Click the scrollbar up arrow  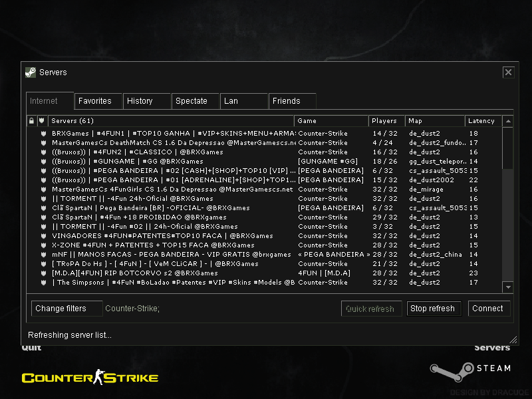click(x=508, y=121)
